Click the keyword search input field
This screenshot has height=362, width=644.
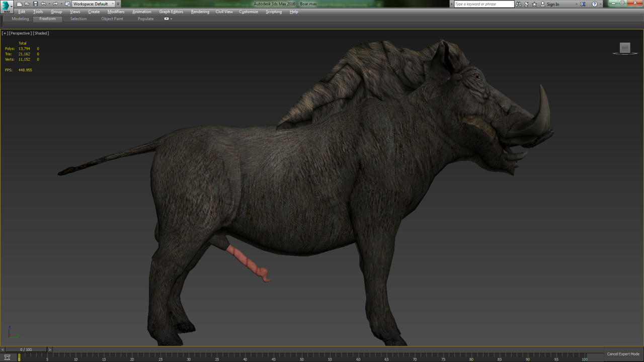tap(484, 4)
